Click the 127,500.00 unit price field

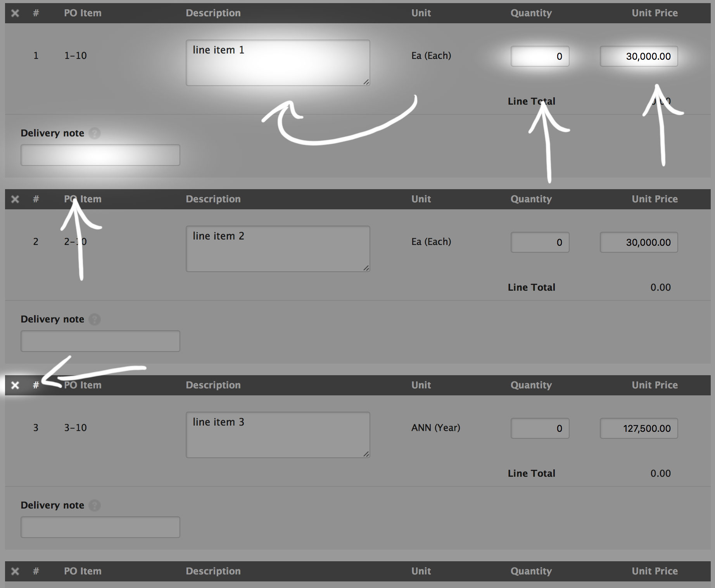[x=638, y=428]
